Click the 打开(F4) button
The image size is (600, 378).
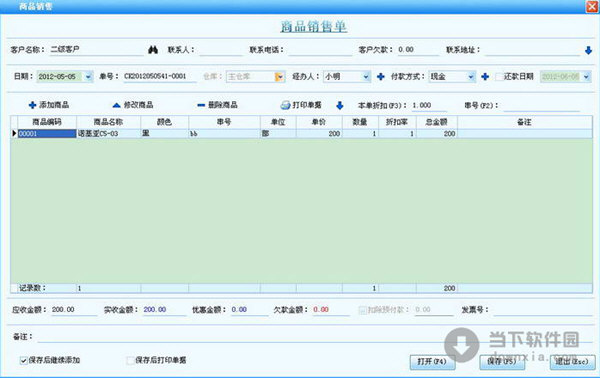tap(432, 362)
